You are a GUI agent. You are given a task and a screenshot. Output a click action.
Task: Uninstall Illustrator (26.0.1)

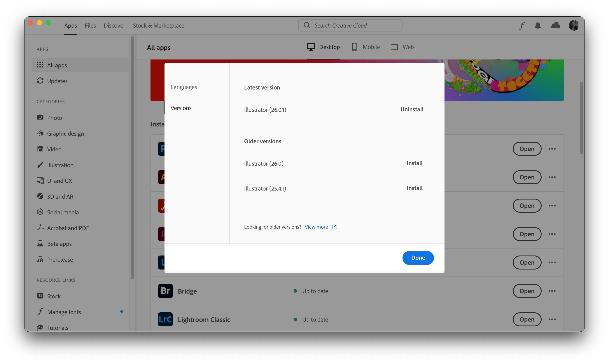(412, 109)
